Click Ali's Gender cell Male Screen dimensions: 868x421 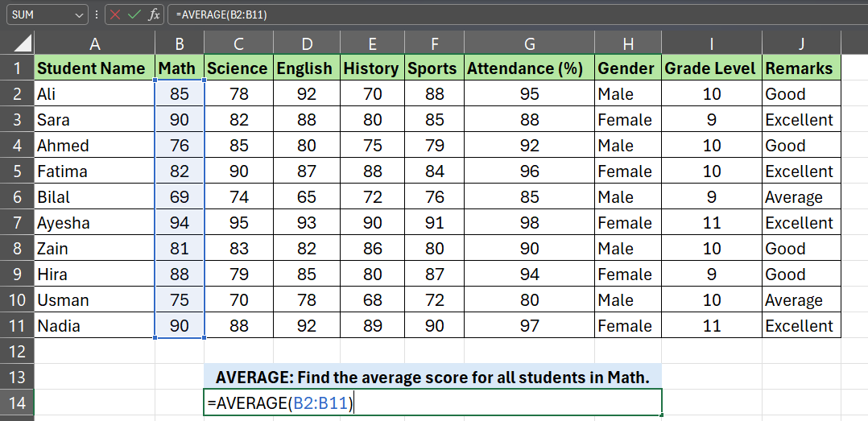(x=628, y=94)
